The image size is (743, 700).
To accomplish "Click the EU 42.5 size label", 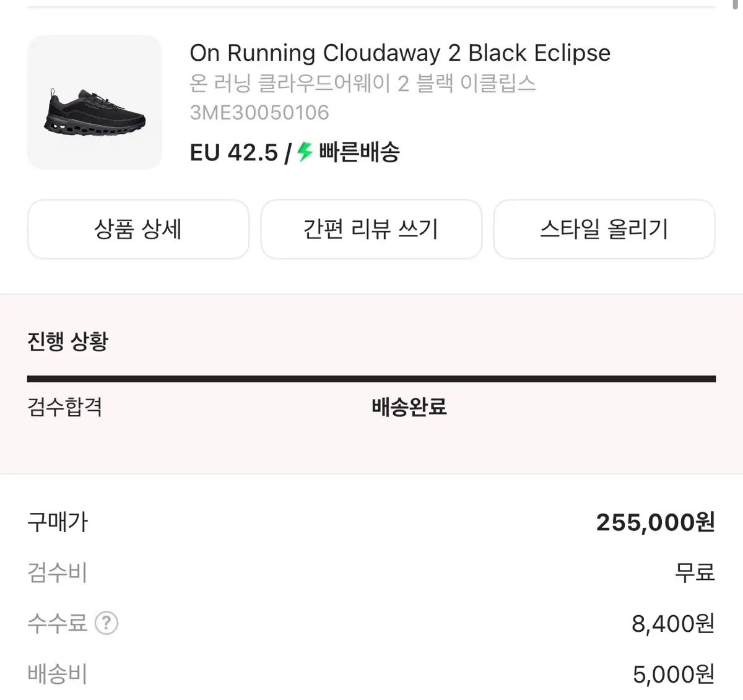I will coord(234,152).
